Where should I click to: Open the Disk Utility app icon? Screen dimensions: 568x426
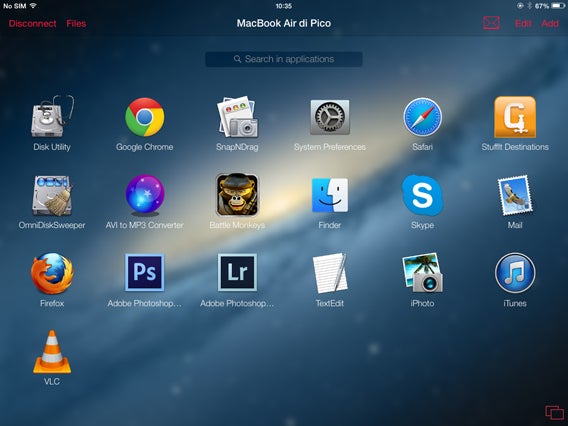point(52,116)
